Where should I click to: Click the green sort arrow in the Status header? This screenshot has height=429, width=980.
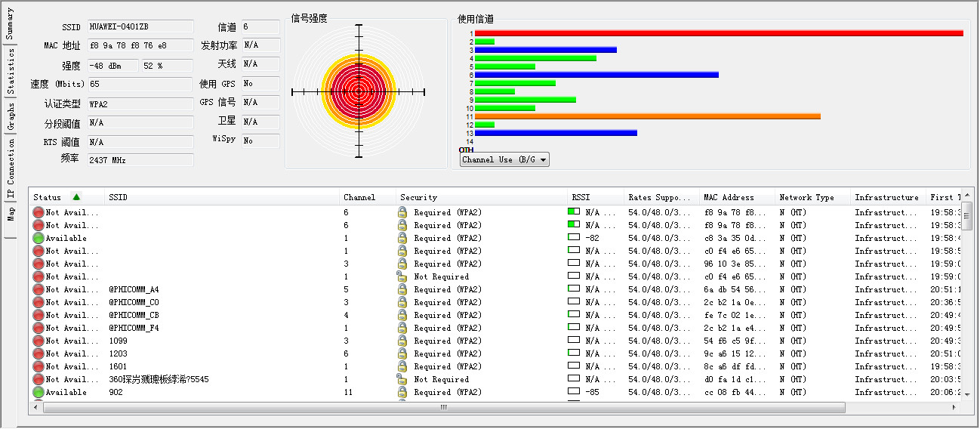pyautogui.click(x=76, y=197)
